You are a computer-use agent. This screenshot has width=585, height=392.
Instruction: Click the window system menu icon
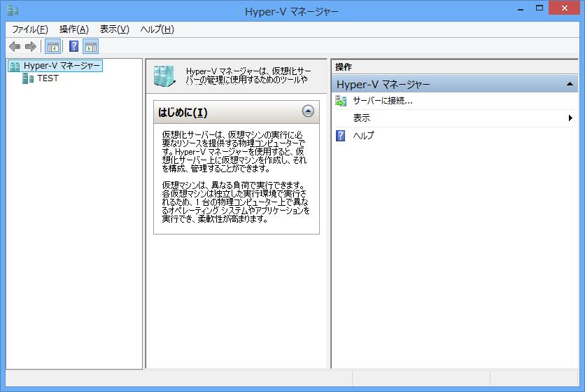[13, 10]
